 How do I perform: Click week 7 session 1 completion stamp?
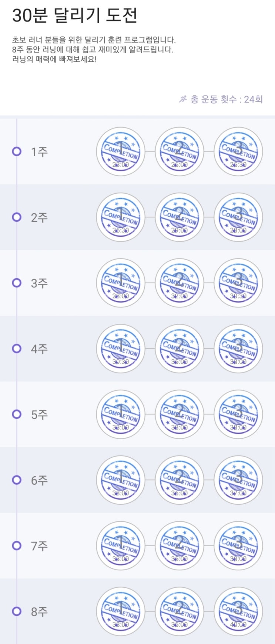[x=120, y=545]
